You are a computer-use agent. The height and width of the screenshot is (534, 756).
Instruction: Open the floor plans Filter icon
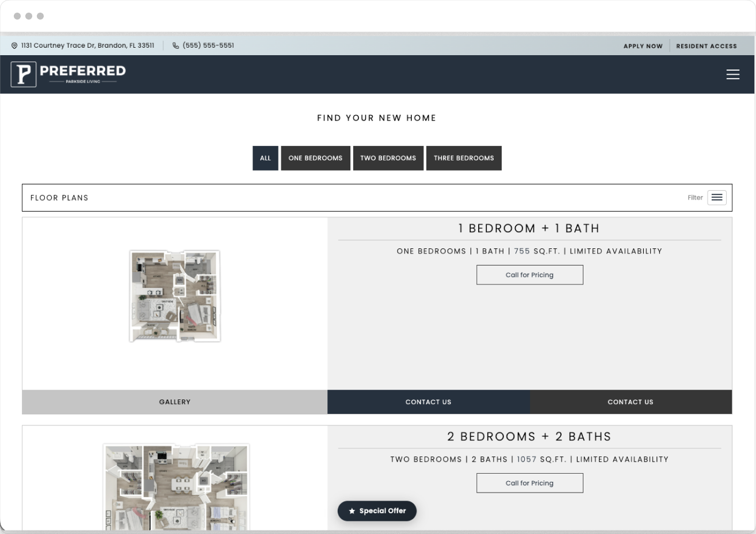pos(716,197)
